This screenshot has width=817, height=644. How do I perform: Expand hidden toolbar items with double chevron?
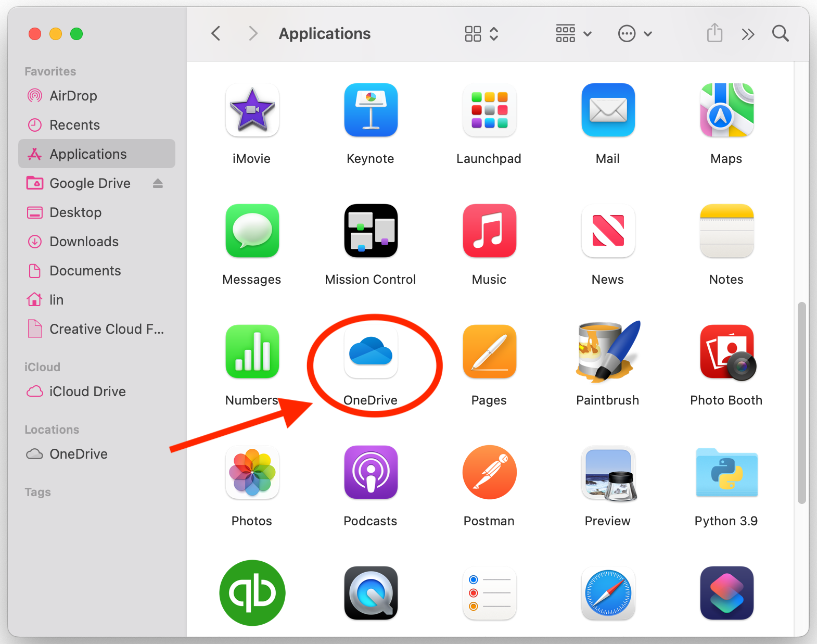pos(748,34)
